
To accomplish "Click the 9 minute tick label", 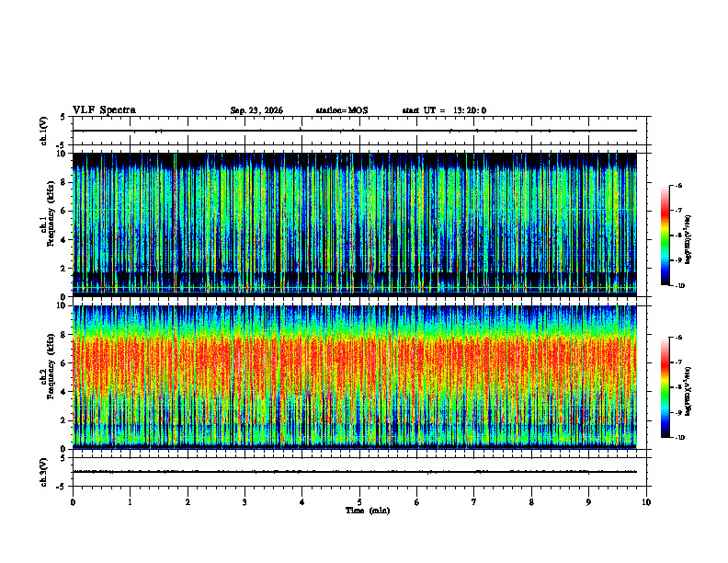I will (588, 502).
